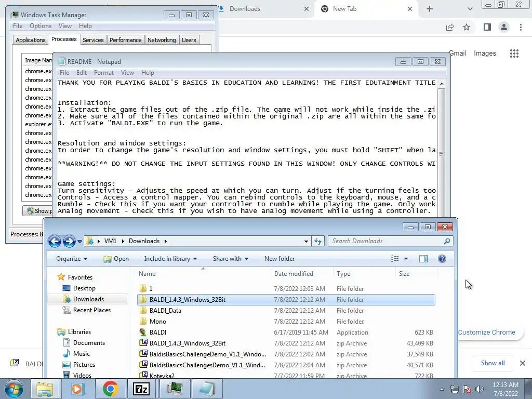Close the Chrome downloads bar
This screenshot has width=532, height=399.
[x=523, y=363]
